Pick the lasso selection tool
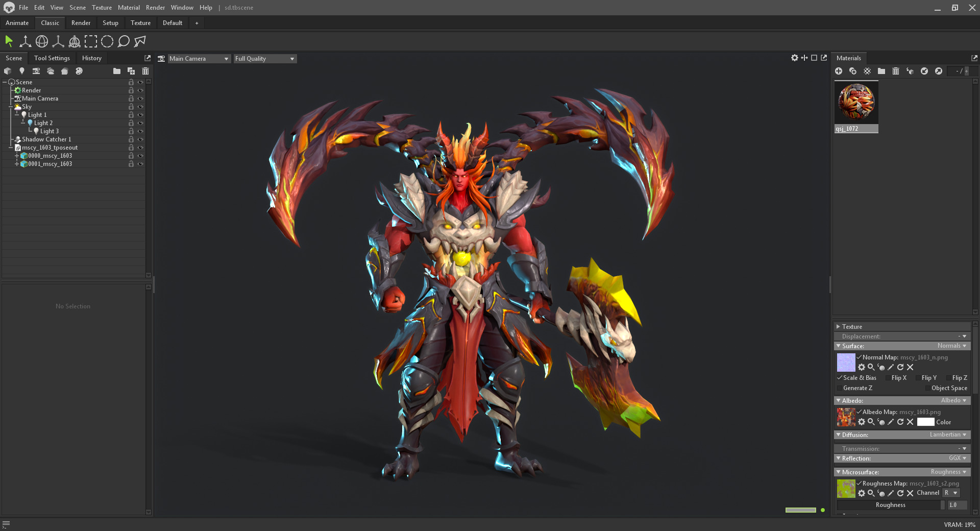The image size is (980, 531). coord(124,41)
